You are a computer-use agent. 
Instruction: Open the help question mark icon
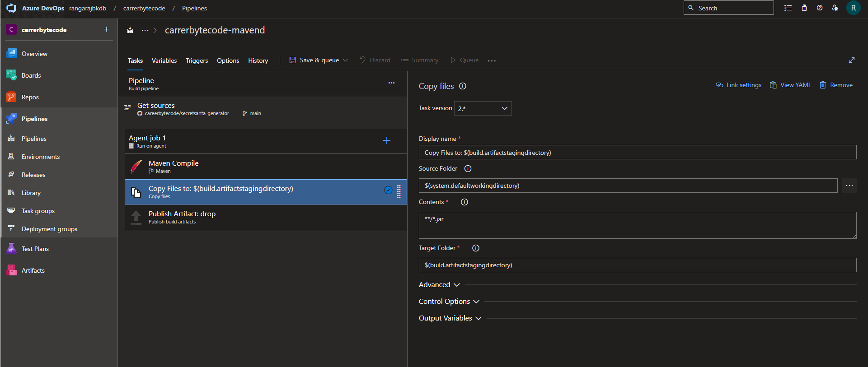coord(820,8)
